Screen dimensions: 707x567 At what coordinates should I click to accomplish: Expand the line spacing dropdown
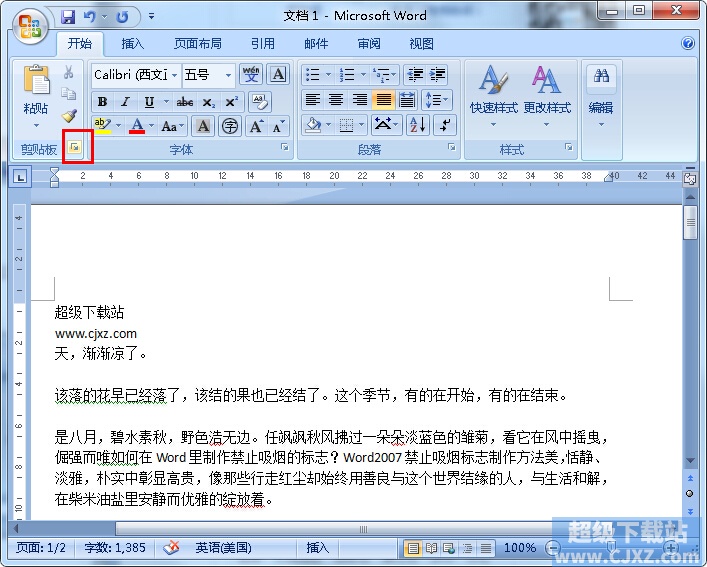(x=444, y=100)
